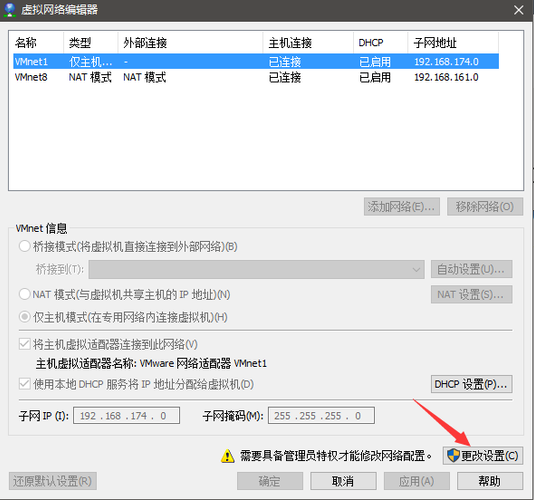The width and height of the screenshot is (534, 500).
Task: Click adapter name text VMware 网络适配器 VMnet1
Action: pyautogui.click(x=203, y=363)
